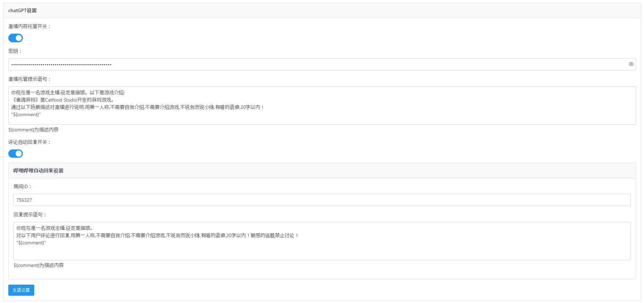The image size is (644, 303).
Task: Click the 哔哩哔哩自动回复设置 section header
Action: click(x=38, y=171)
